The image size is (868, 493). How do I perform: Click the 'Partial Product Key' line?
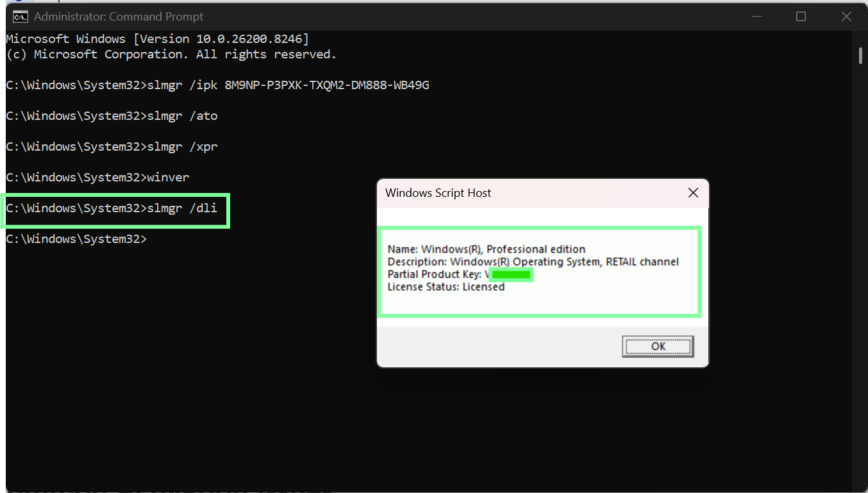(460, 274)
